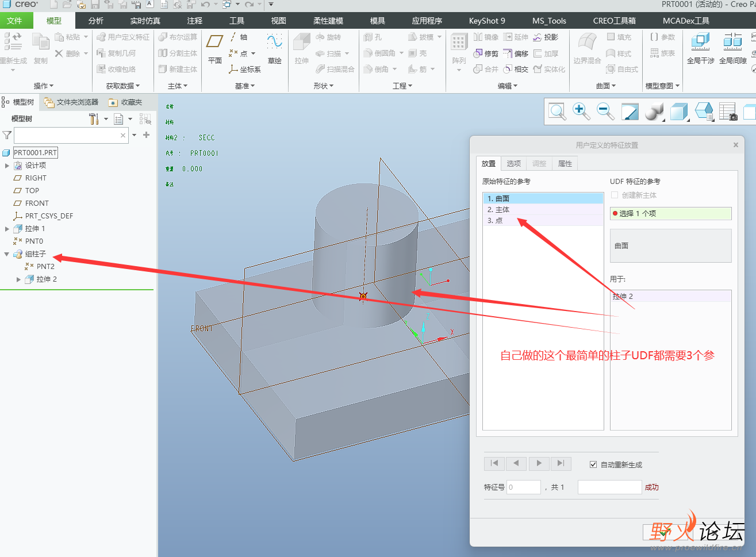This screenshot has width=756, height=557.
Task: Click the last-feature navigation button
Action: (561, 463)
